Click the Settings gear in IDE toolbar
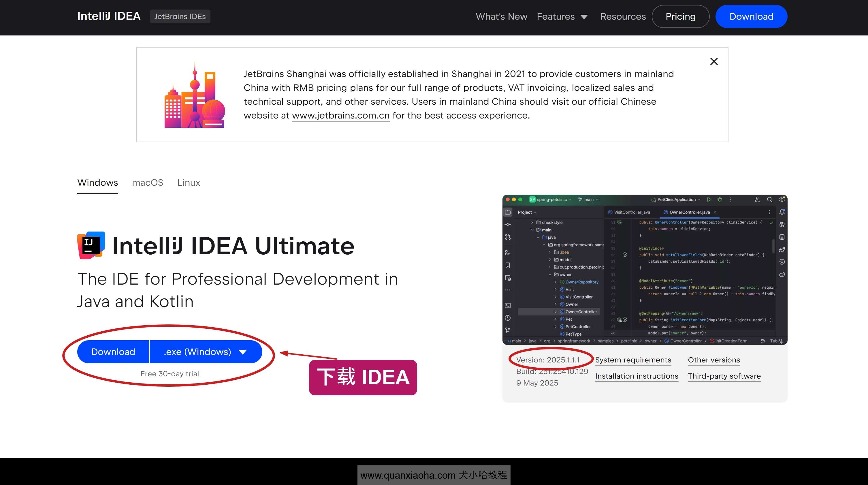 click(x=782, y=200)
